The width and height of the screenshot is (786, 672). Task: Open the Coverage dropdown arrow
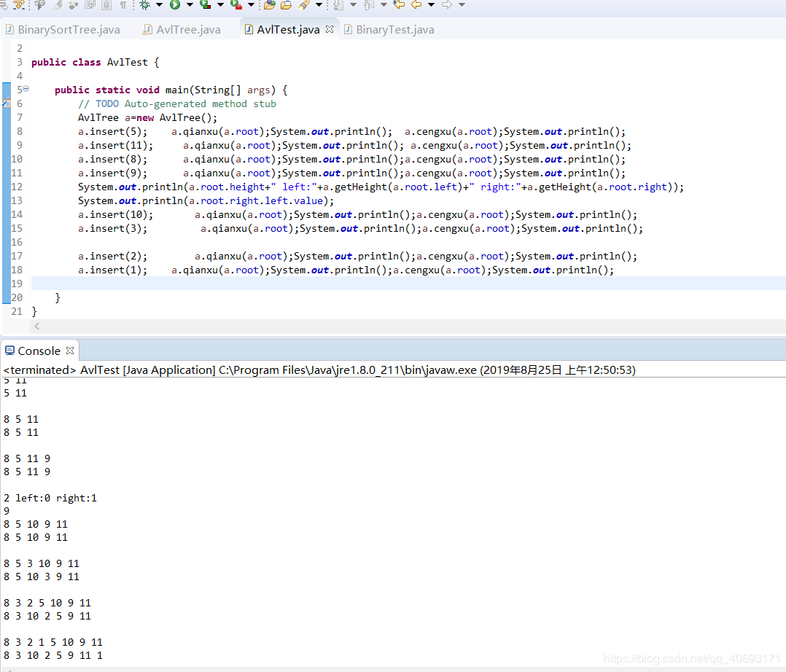[x=220, y=5]
